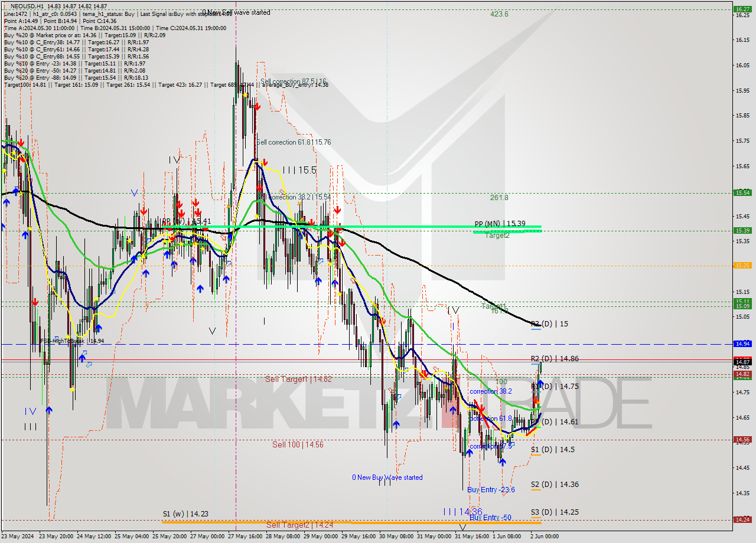Click the '0 New Buy Wave started' annotation
The width and height of the screenshot is (756, 543).
(387, 477)
